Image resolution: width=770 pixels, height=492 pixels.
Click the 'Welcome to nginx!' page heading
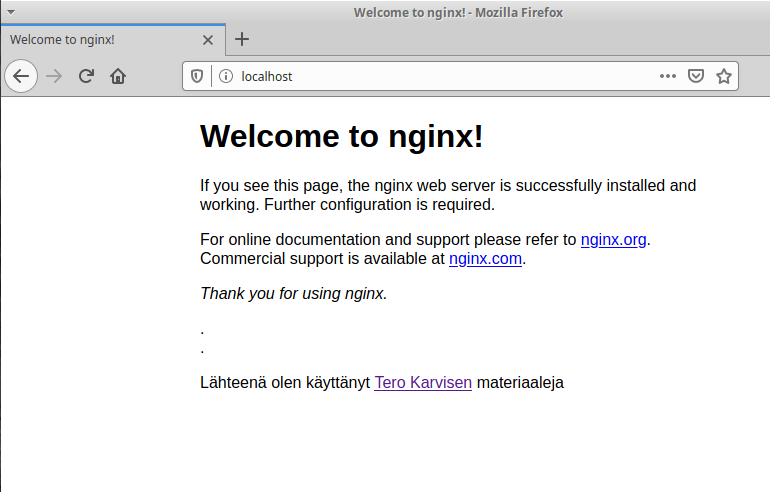(x=342, y=136)
